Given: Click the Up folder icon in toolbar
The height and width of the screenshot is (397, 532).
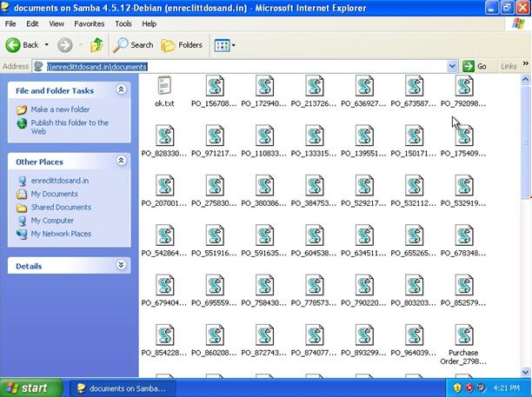Looking at the screenshot, I should pyautogui.click(x=96, y=44).
